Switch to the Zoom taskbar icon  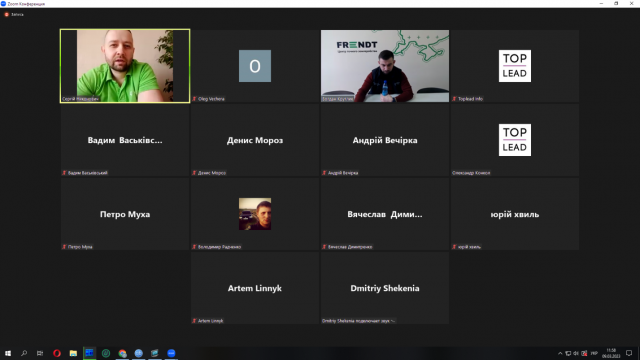pyautogui.click(x=171, y=353)
